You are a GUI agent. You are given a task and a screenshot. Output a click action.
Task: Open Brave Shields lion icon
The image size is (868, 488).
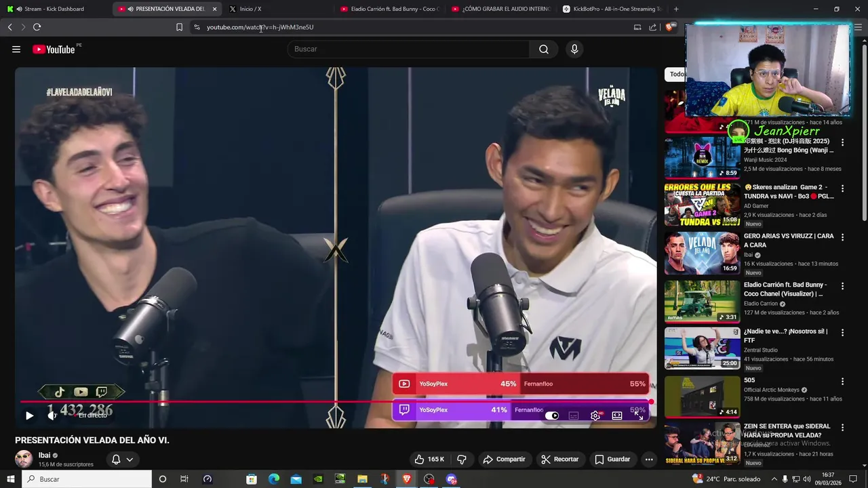pos(669,27)
